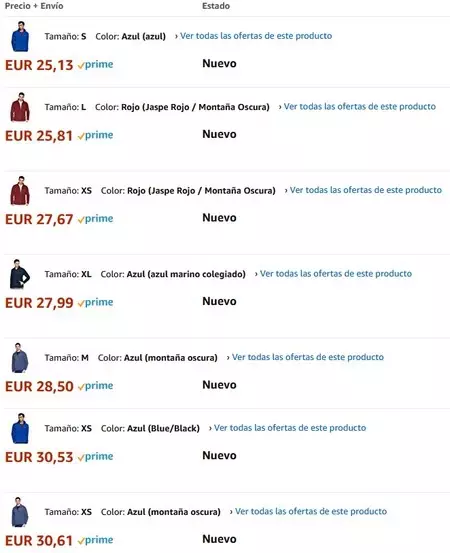Screen dimensions: 450x553
Task: Open the red size XS jacket thumbnail
Action: 20,191
